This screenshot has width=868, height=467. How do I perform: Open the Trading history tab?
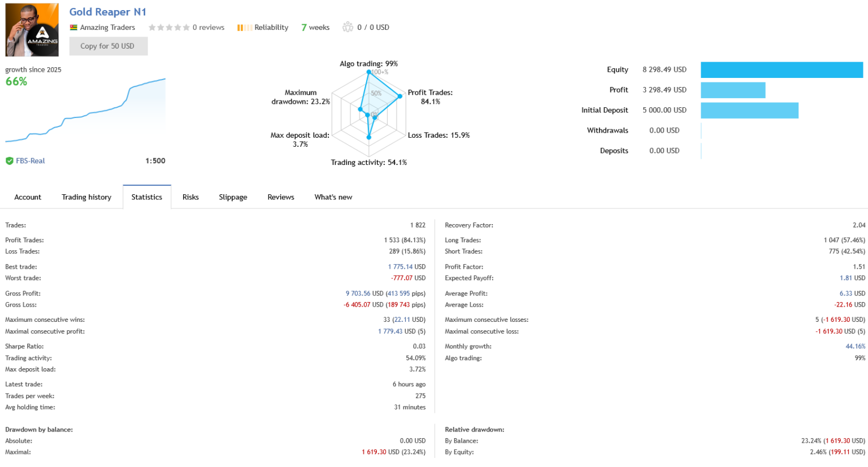pyautogui.click(x=86, y=197)
